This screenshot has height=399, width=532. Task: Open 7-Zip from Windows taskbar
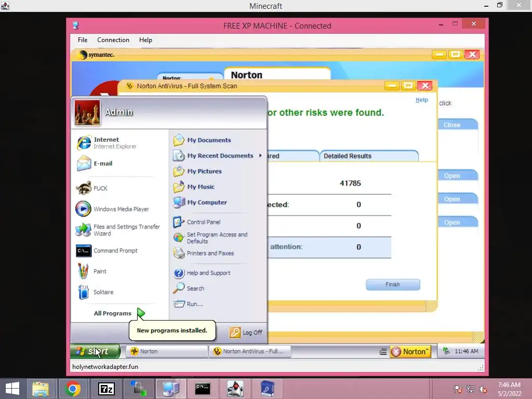[106, 389]
